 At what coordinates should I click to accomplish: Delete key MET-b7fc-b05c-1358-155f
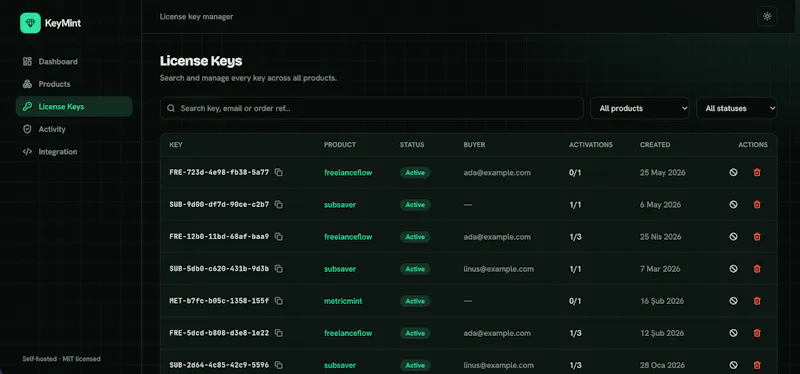[x=757, y=301]
